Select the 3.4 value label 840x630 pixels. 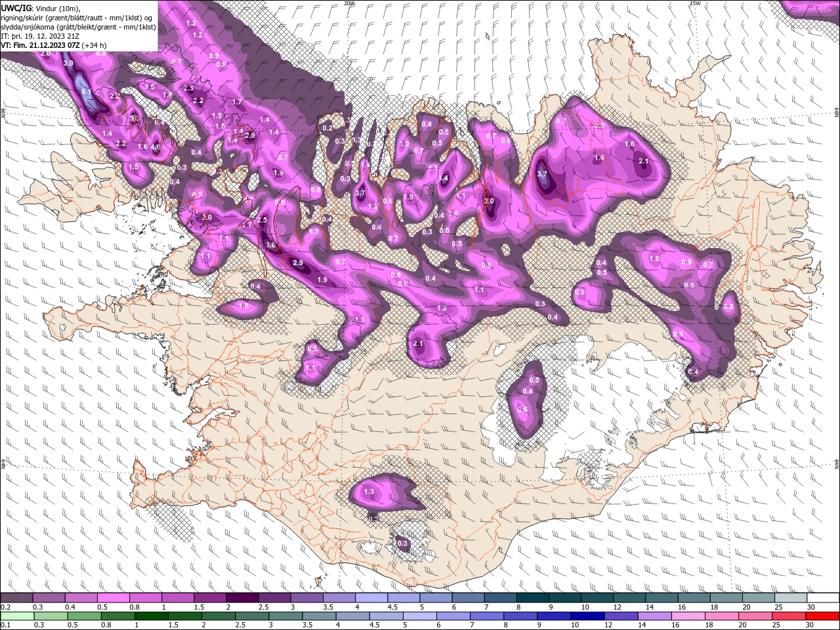444,178
